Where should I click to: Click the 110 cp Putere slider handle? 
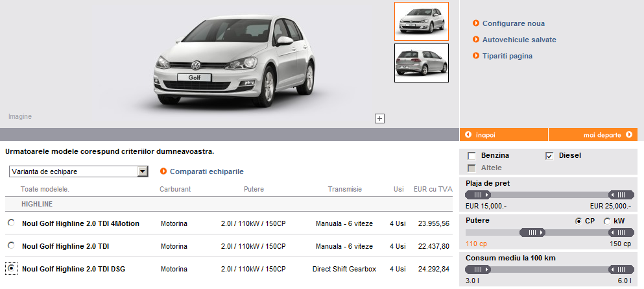pyautogui.click(x=532, y=232)
